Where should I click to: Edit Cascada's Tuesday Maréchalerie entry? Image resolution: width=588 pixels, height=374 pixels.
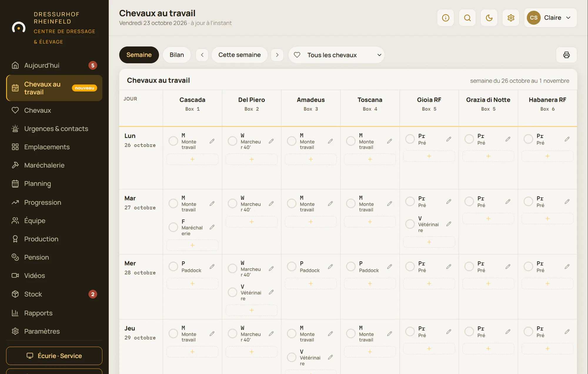point(212,227)
